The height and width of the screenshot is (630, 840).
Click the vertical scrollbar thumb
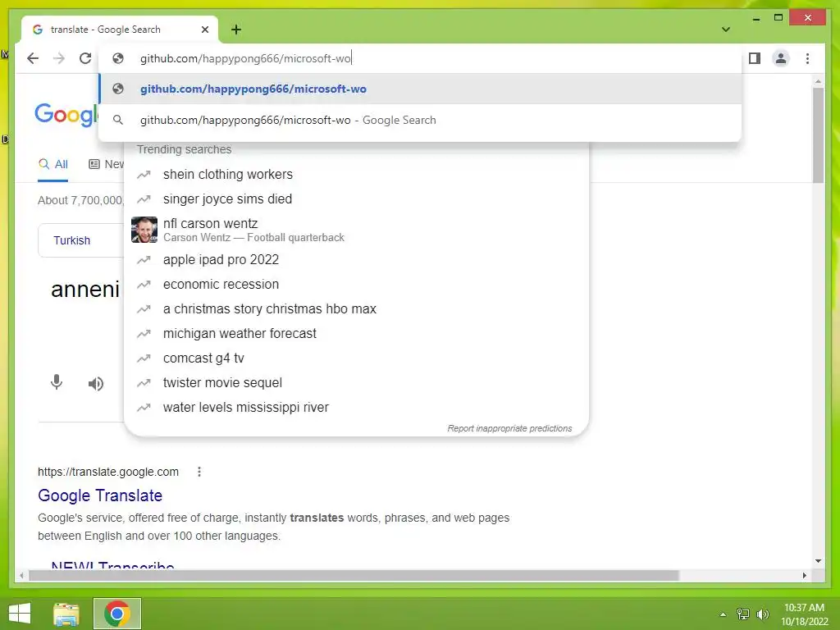click(818, 135)
